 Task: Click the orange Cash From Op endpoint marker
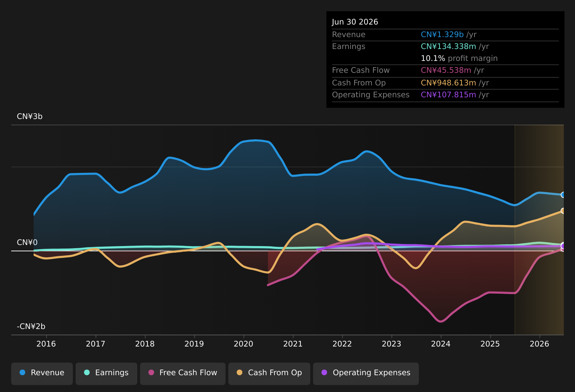[563, 211]
